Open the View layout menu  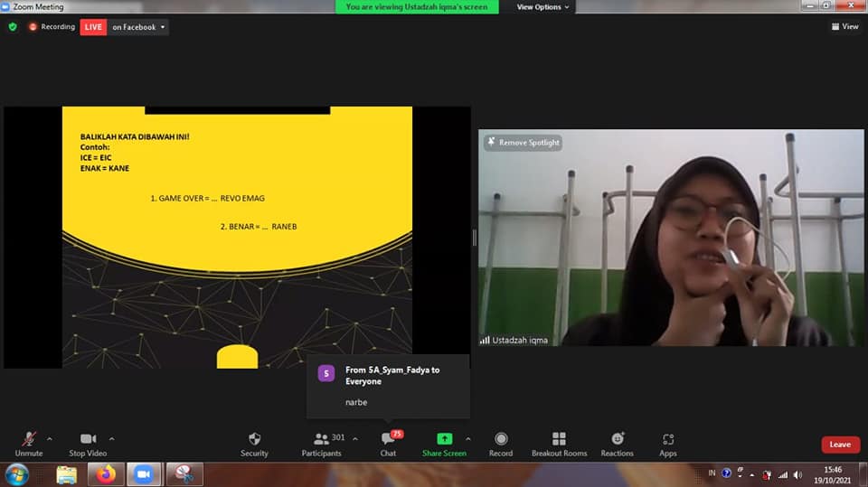[x=844, y=27]
